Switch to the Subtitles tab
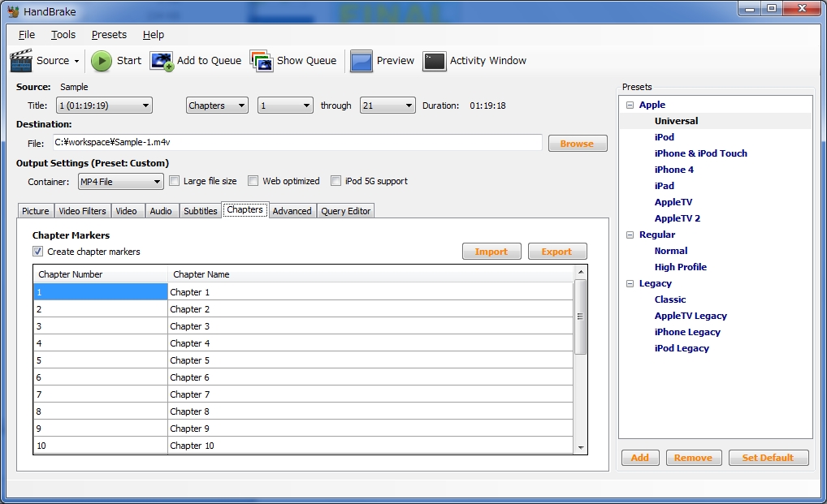Viewport: 827px width, 504px height. (201, 211)
